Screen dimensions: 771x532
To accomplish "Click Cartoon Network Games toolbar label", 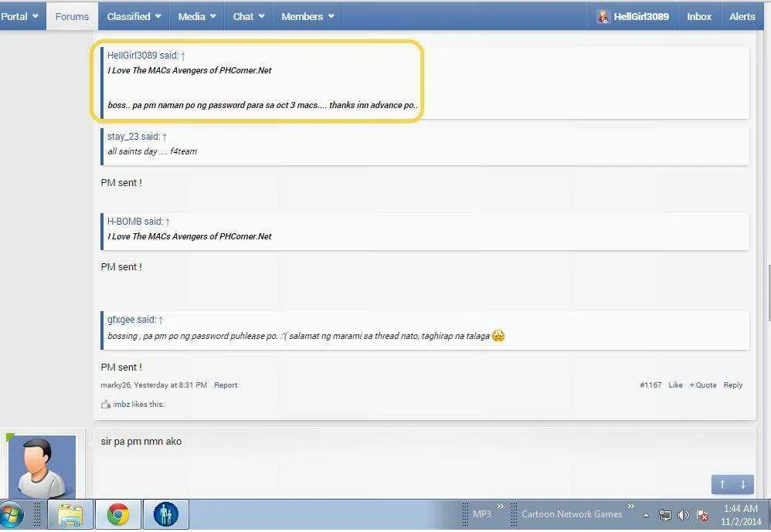I will click(572, 514).
